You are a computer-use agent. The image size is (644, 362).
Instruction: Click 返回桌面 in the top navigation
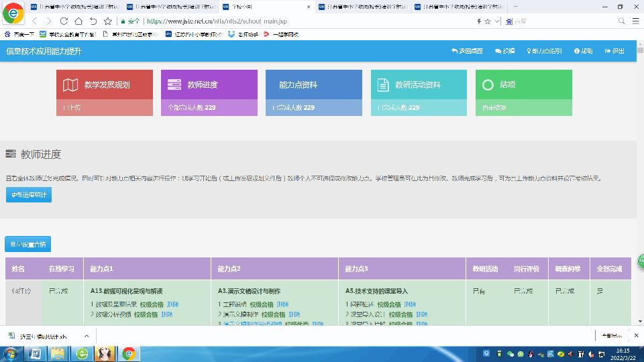[x=467, y=51]
